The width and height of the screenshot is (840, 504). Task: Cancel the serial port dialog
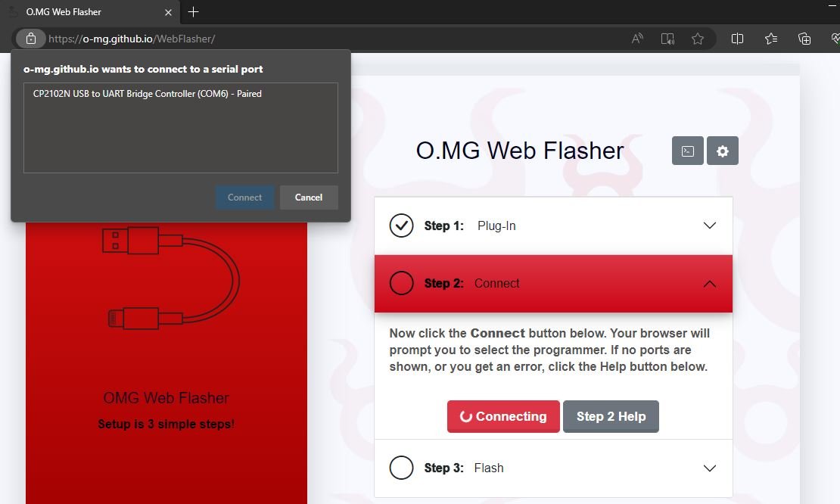[309, 197]
